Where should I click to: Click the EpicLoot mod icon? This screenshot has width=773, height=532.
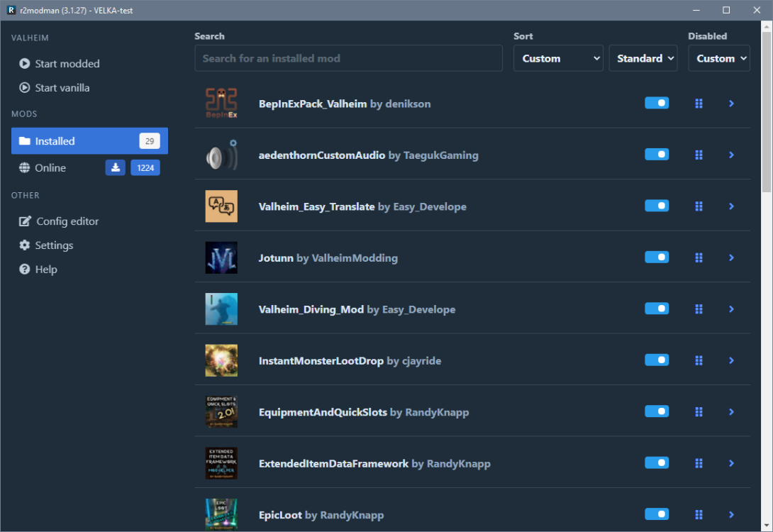[x=221, y=515]
